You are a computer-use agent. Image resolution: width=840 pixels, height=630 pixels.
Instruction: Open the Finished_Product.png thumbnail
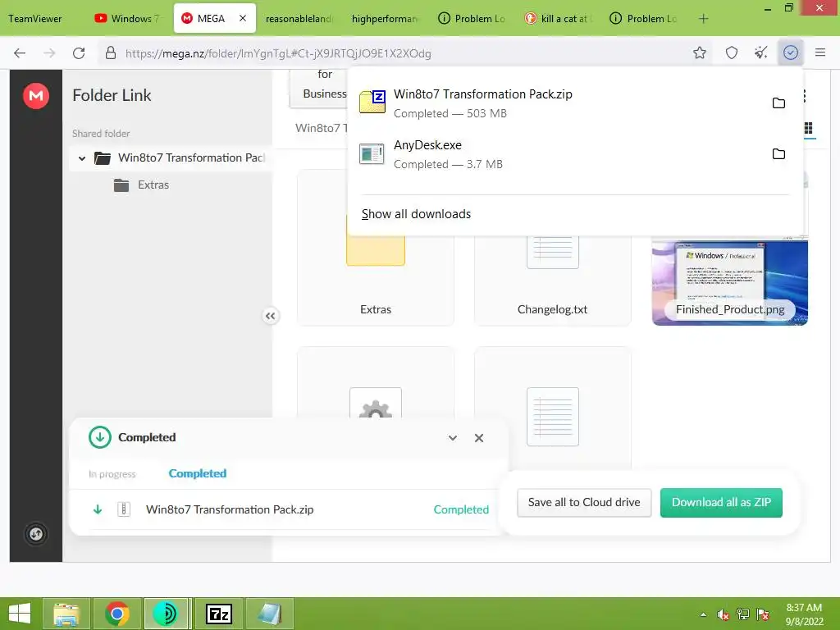click(x=729, y=282)
